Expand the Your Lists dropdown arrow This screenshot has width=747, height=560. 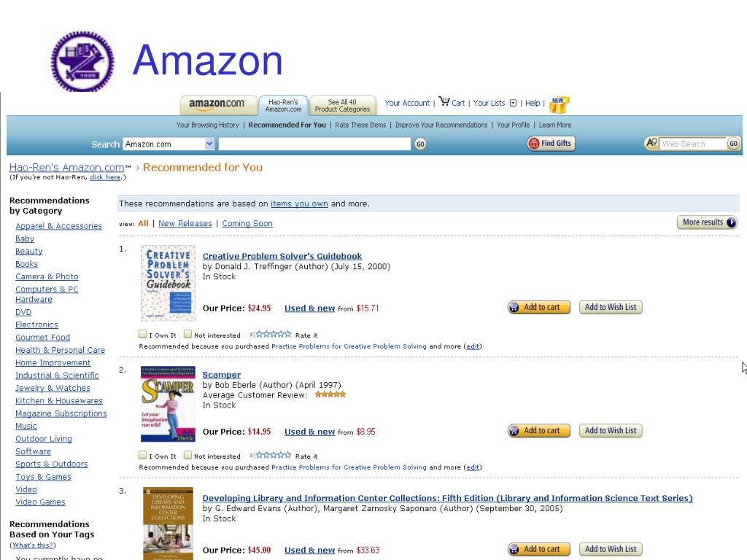tap(513, 103)
